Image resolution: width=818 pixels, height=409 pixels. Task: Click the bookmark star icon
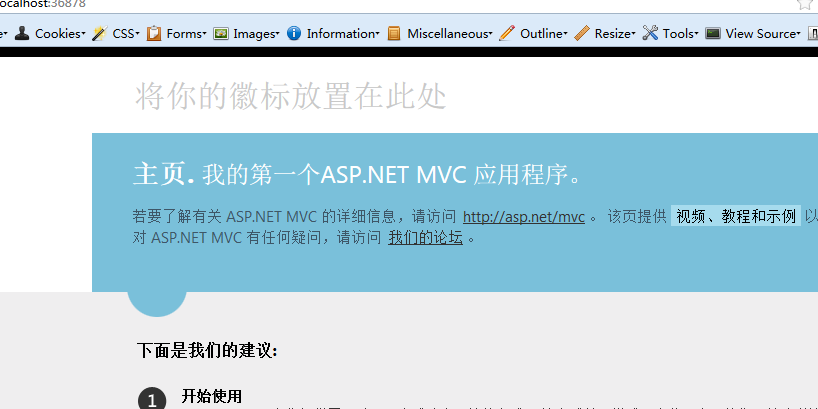(x=805, y=4)
